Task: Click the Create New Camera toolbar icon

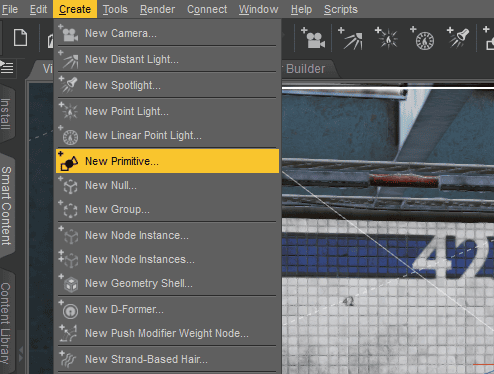Action: [313, 39]
